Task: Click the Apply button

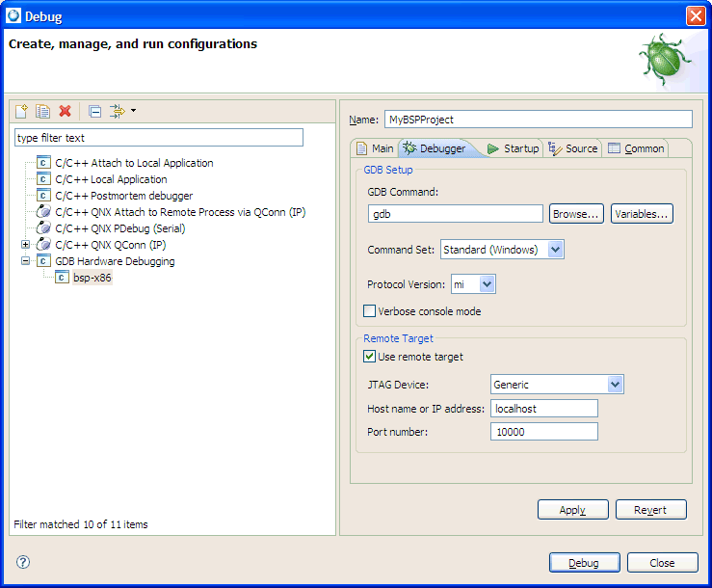Action: click(572, 510)
